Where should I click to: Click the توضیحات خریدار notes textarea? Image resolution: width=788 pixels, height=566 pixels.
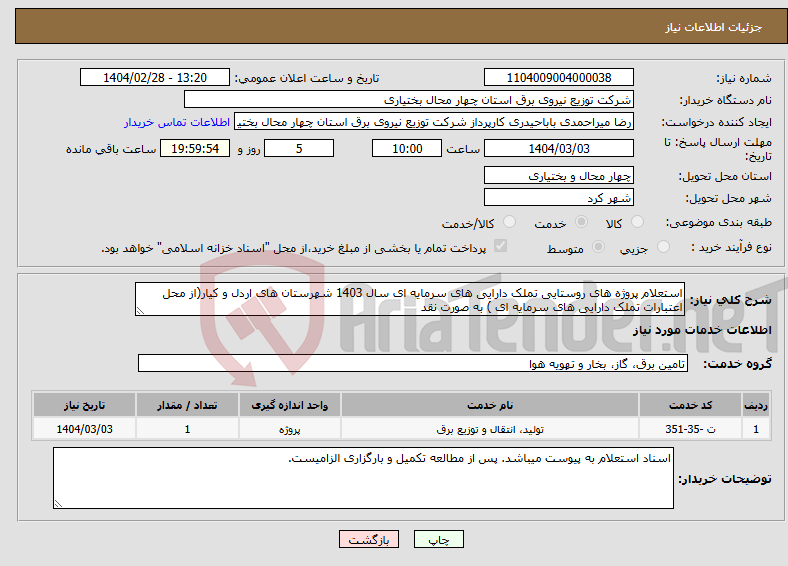pos(363,478)
